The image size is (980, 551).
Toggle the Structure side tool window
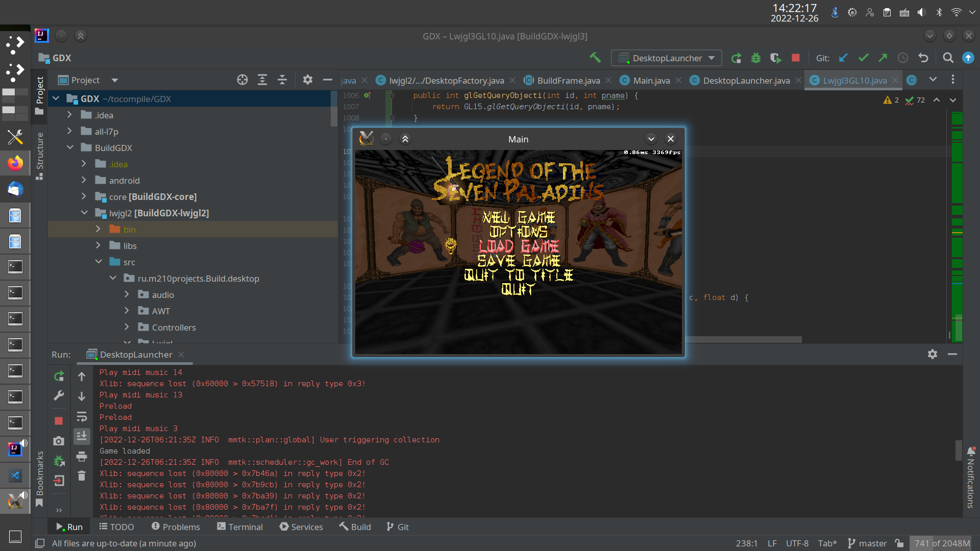[x=39, y=156]
